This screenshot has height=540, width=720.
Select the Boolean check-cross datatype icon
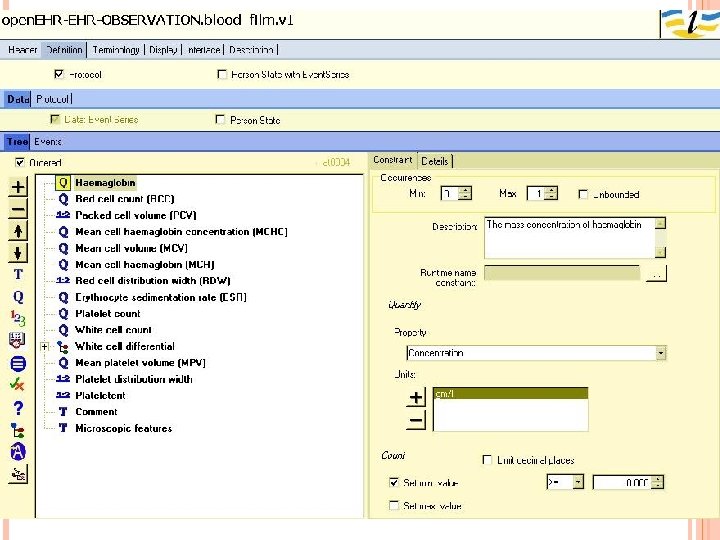click(x=17, y=384)
